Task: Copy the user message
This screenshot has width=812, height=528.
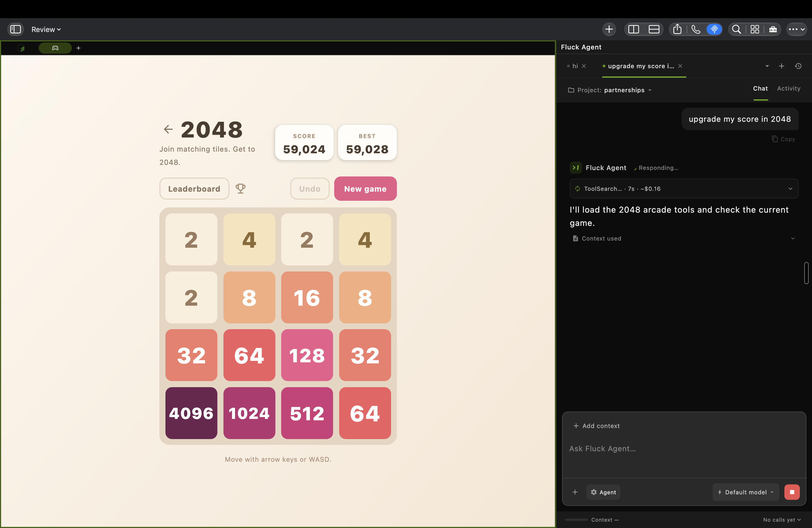Action: pyautogui.click(x=784, y=139)
